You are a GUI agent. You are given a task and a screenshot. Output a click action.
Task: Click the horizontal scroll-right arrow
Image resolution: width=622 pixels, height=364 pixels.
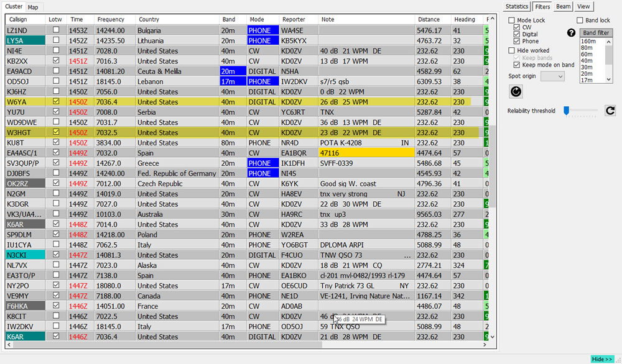(485, 345)
